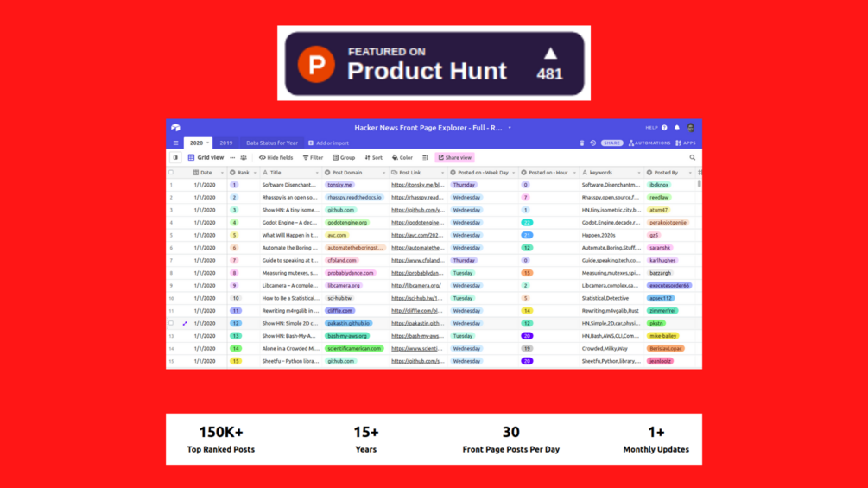The image size is (868, 488).
Task: Switch to the 2019 table tab
Action: coord(226,143)
